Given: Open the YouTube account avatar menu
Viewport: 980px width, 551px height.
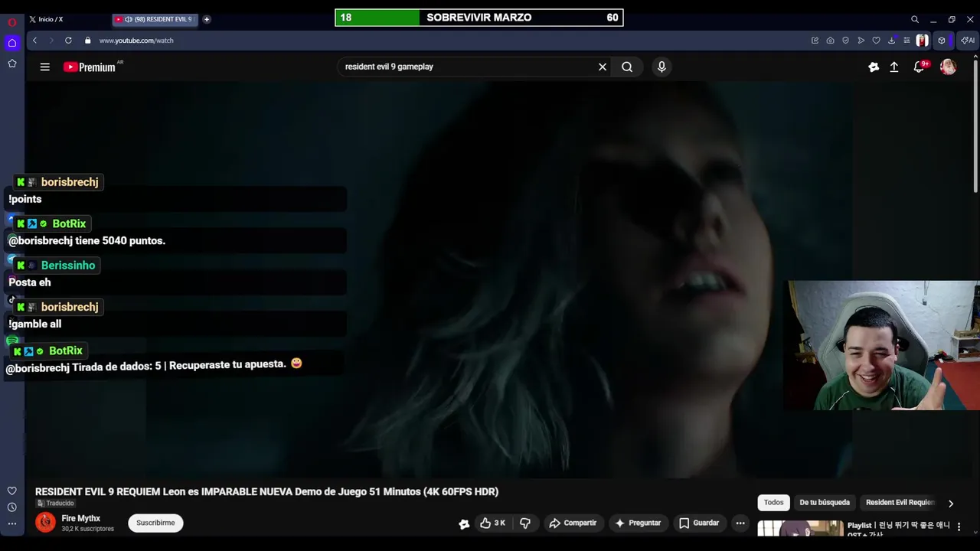Looking at the screenshot, I should [x=948, y=67].
